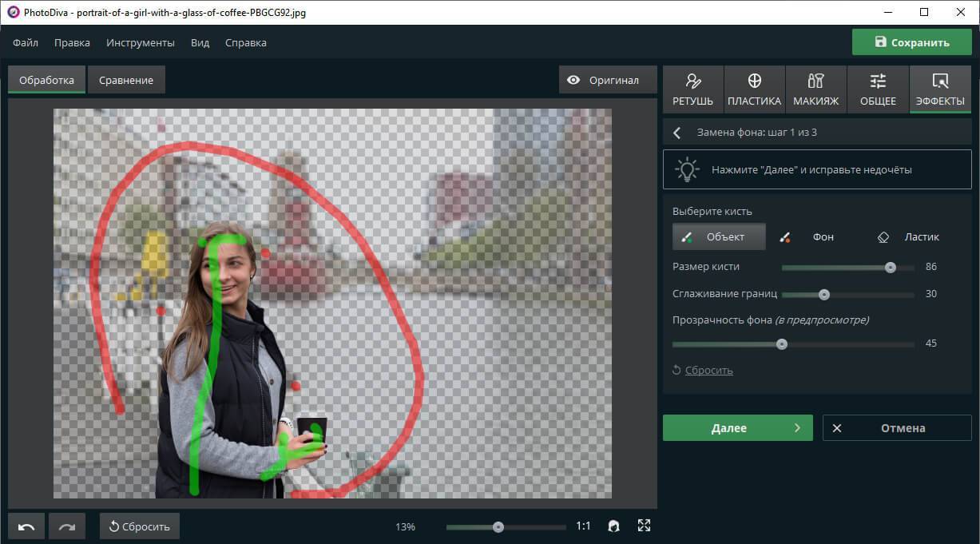Click the Размер кисти slider handle
Image resolution: width=980 pixels, height=544 pixels.
coord(891,268)
